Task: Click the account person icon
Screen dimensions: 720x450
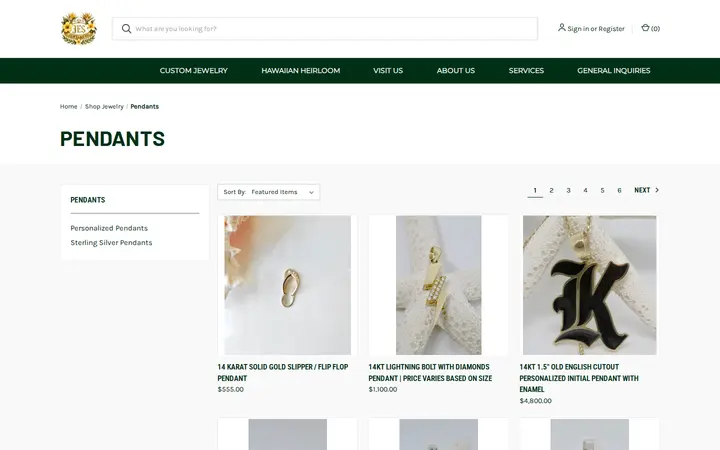Action: click(562, 28)
